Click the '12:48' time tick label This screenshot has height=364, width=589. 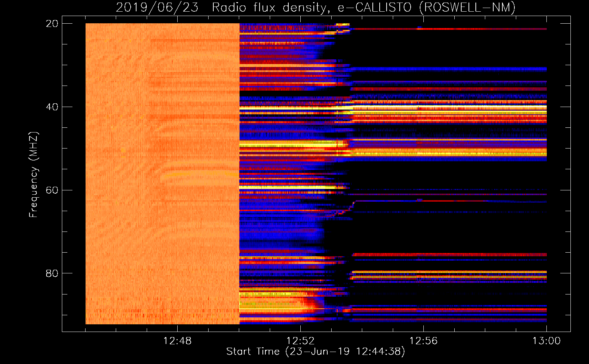pyautogui.click(x=177, y=341)
